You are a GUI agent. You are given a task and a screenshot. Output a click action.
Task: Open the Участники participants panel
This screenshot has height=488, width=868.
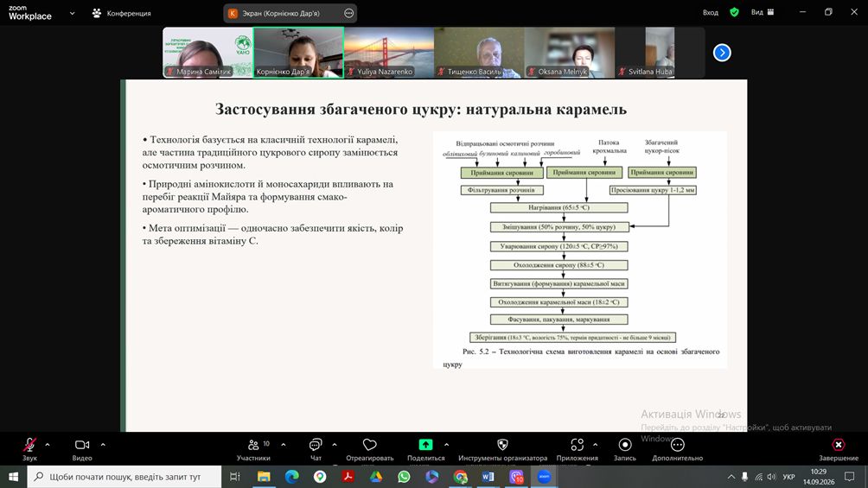coord(253,445)
